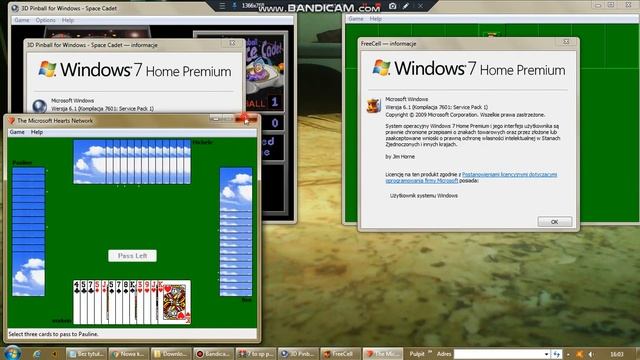Open the Help menu in FreeCell window
Viewport: 640px width, 360px height.
coord(376,19)
